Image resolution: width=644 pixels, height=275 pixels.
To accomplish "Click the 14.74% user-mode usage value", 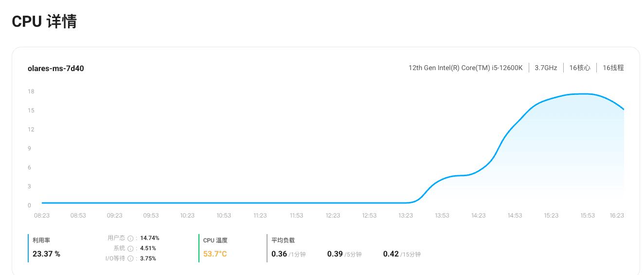I will (149, 238).
